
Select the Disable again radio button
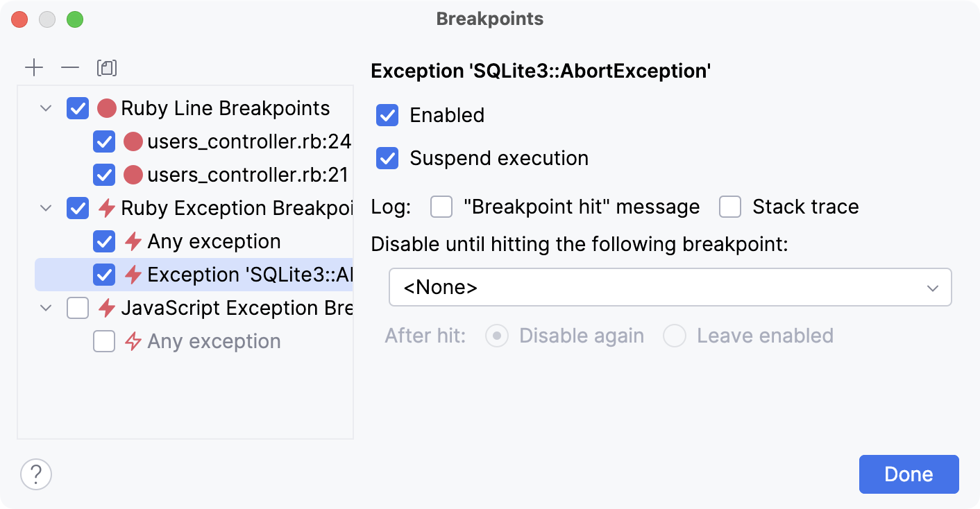pos(497,335)
